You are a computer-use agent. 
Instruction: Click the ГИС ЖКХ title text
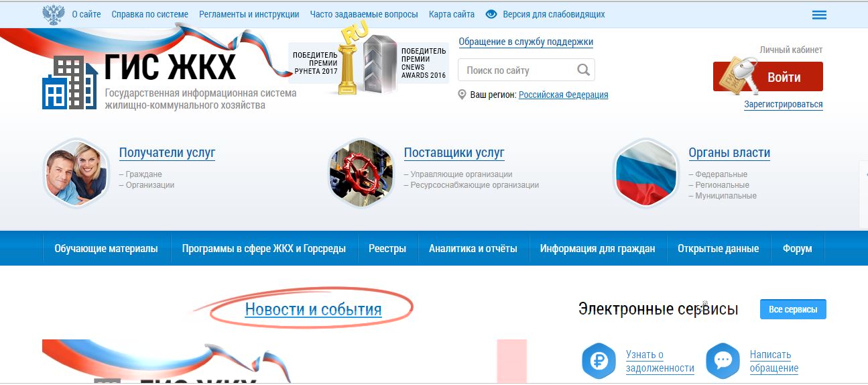171,68
